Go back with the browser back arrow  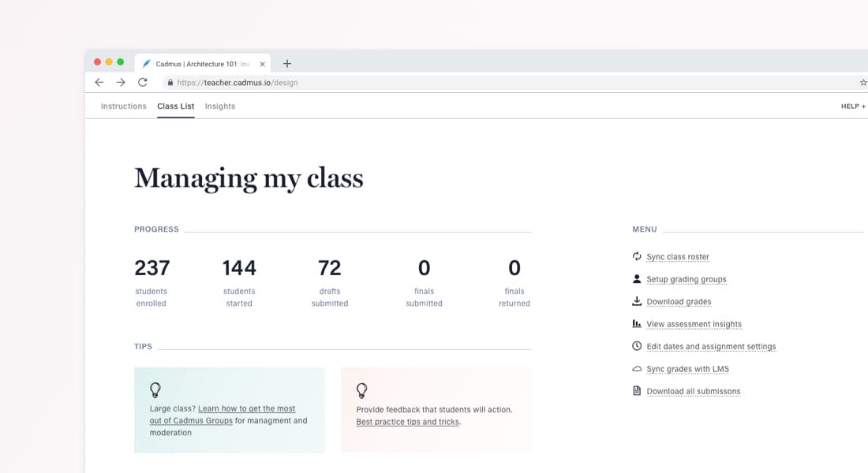click(99, 83)
